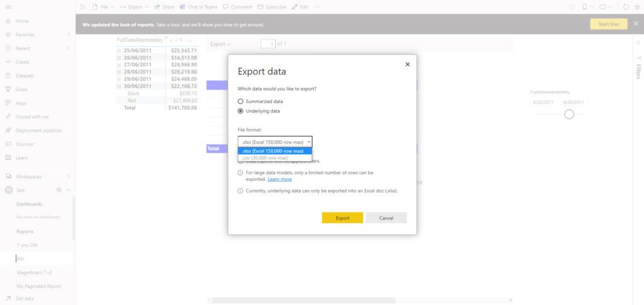Screen dimensions: 644x305
Task: Click Share in the report toolbar
Action: pyautogui.click(x=164, y=7)
